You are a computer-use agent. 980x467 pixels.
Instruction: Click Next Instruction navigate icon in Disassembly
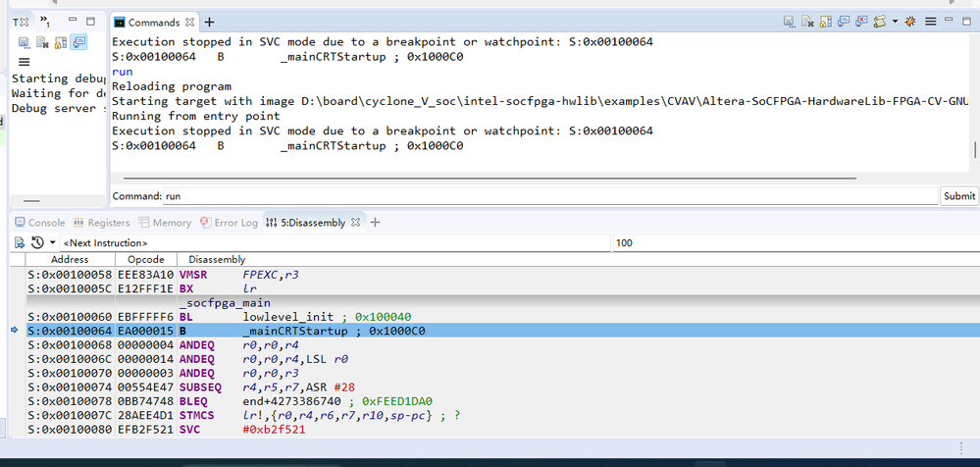pos(20,242)
